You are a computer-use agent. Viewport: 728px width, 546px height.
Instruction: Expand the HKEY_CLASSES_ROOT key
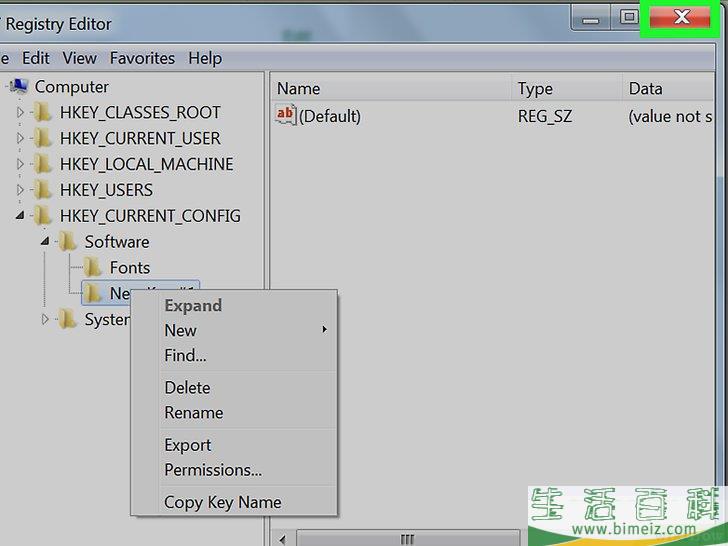(x=20, y=112)
